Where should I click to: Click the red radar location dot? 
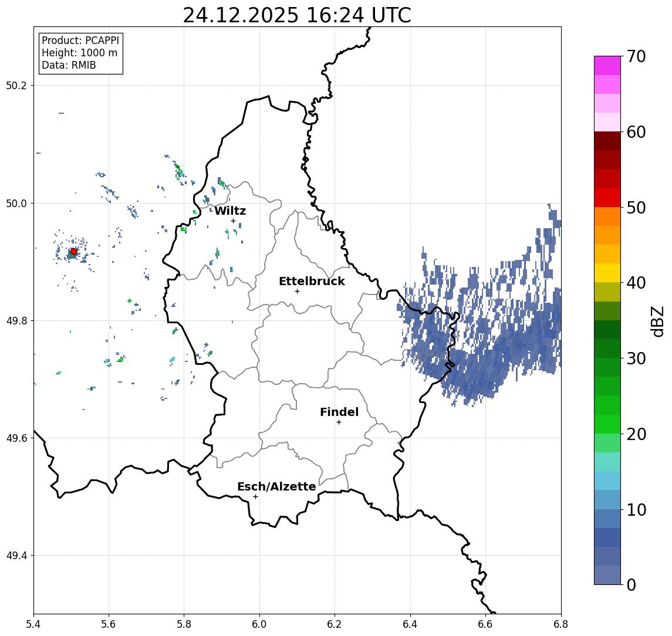click(74, 252)
